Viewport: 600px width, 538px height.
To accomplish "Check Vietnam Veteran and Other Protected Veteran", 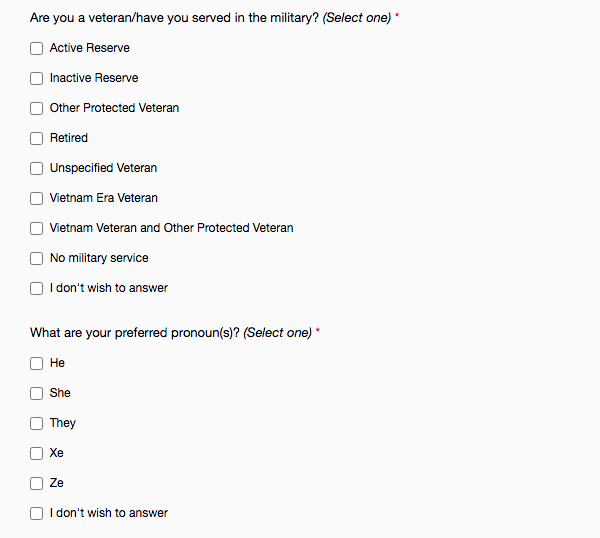I will tap(36, 228).
